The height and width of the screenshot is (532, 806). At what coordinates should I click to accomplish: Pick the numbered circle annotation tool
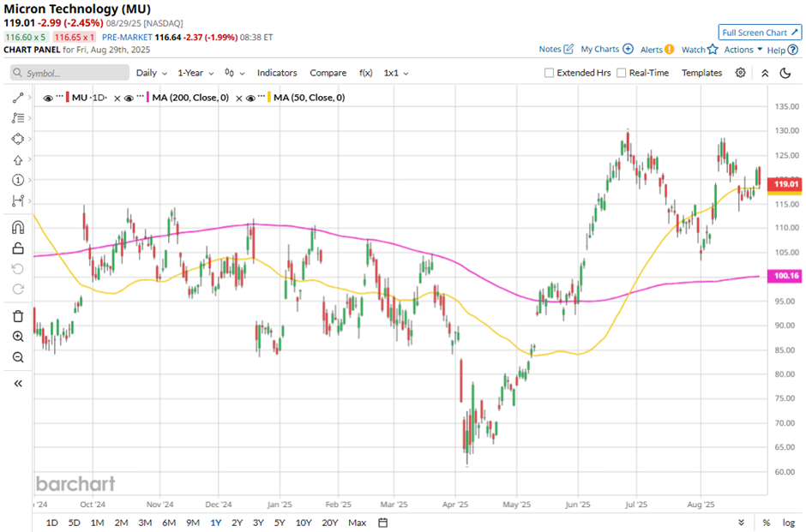[x=18, y=180]
